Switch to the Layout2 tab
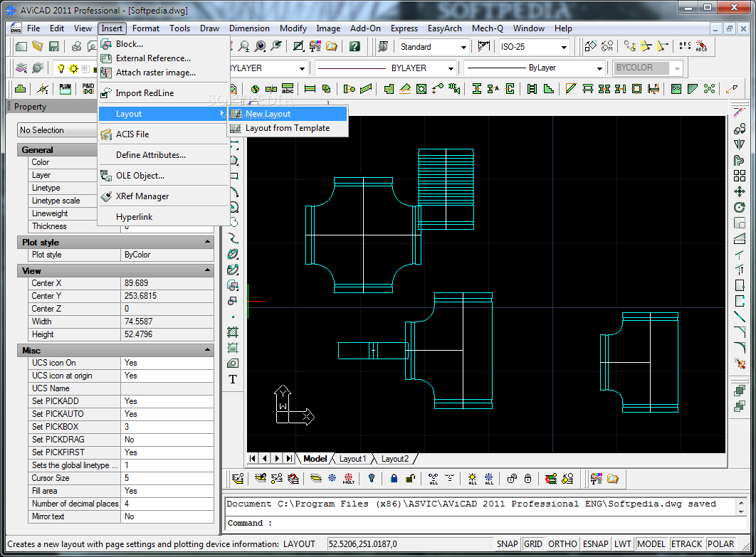This screenshot has width=756, height=557. [x=395, y=459]
